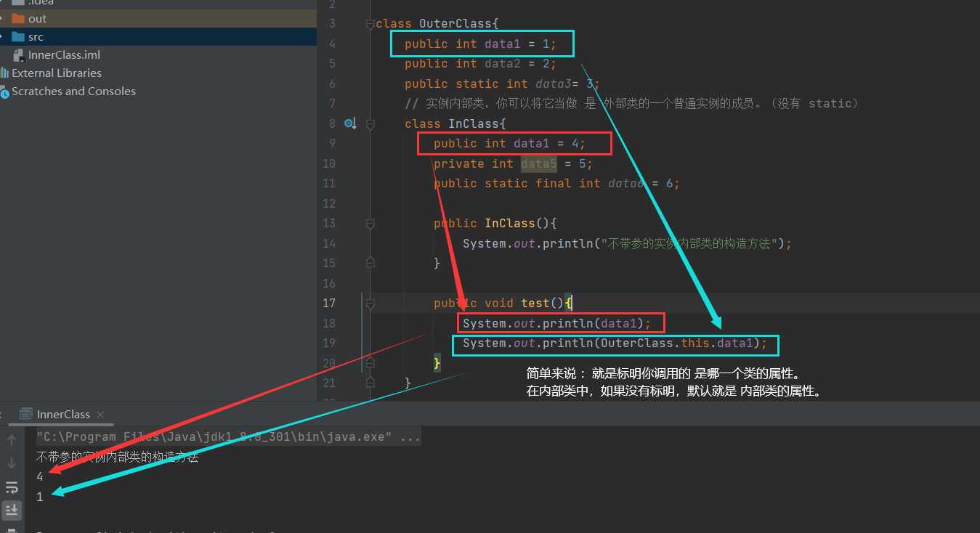
Task: Collapse the InClass constructor fold line 13
Action: pyautogui.click(x=370, y=224)
